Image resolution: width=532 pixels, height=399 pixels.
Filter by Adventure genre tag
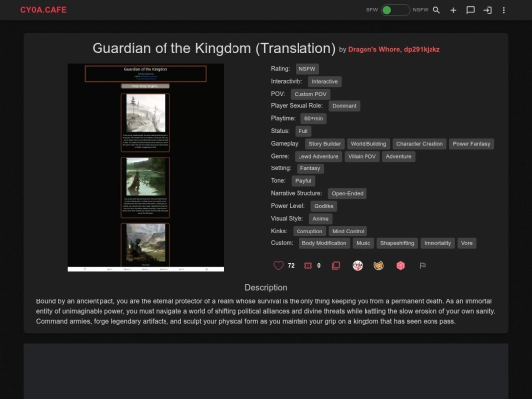click(398, 157)
